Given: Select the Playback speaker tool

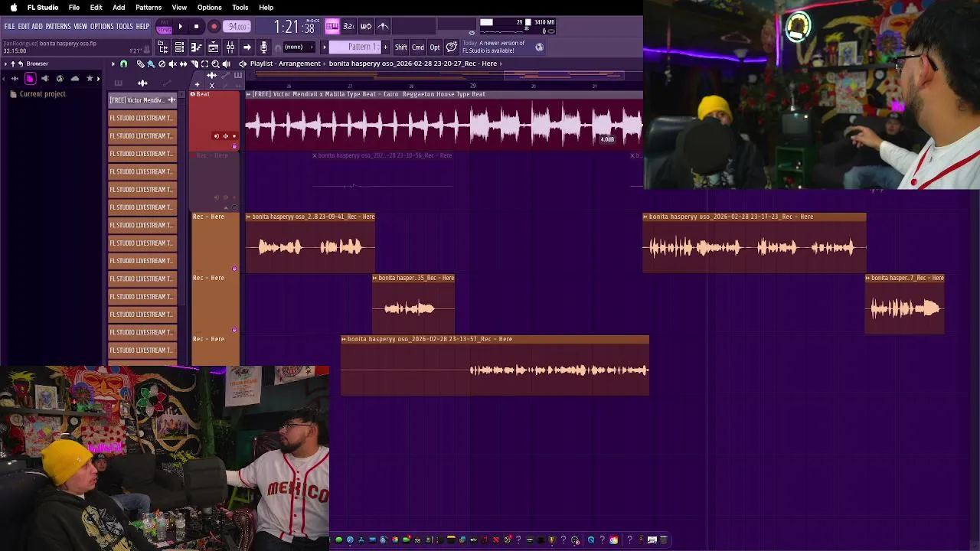Looking at the screenshot, I should coord(226,64).
